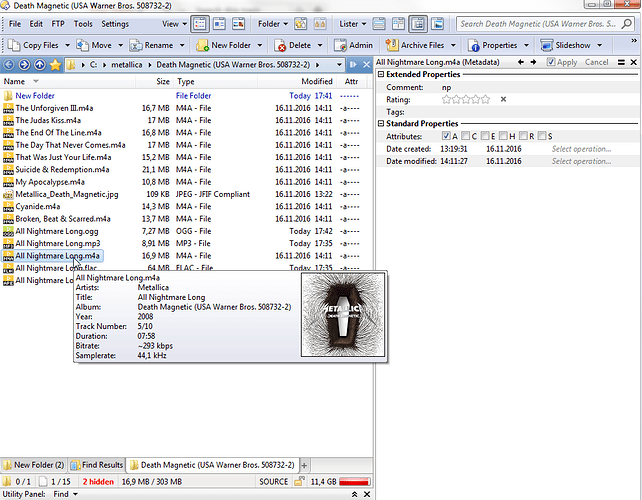Collapse the Extended Properties section
This screenshot has height=500, width=642.
[381, 74]
